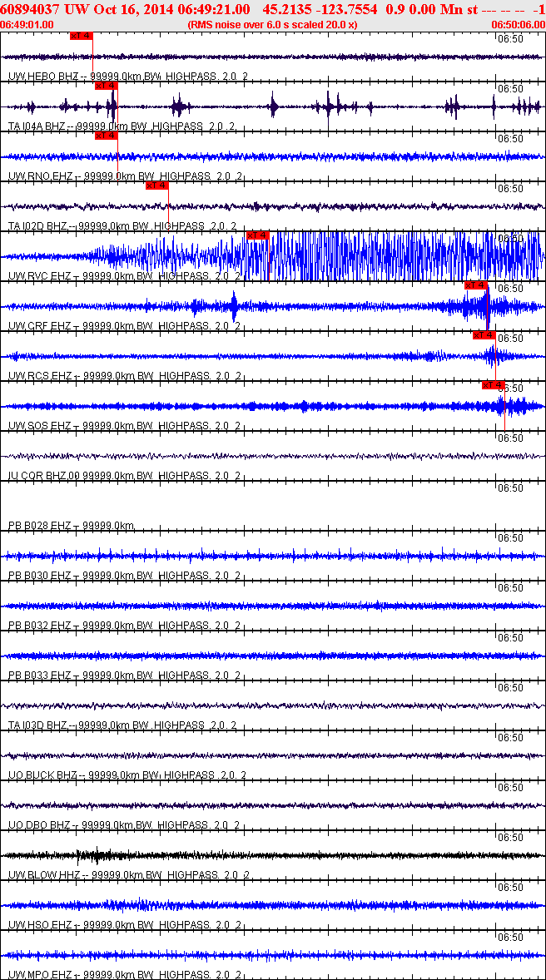Click the large-amplitude waveform on RVC trace

394,256
